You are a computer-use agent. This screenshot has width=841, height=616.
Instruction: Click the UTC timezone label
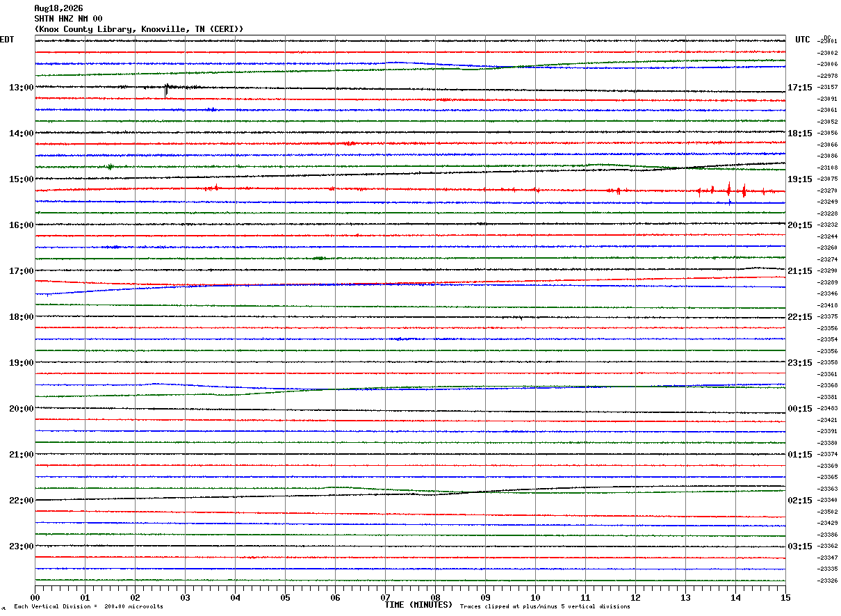(x=803, y=40)
